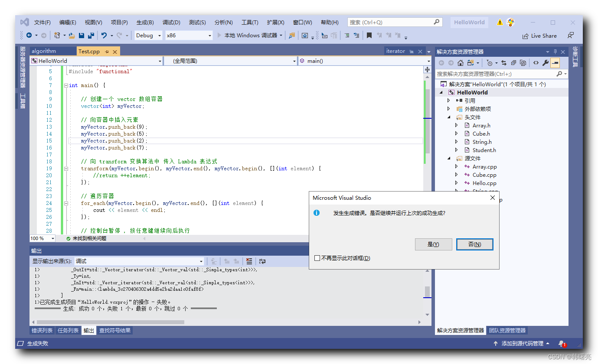Click the 100% zoom level control

pos(42,238)
